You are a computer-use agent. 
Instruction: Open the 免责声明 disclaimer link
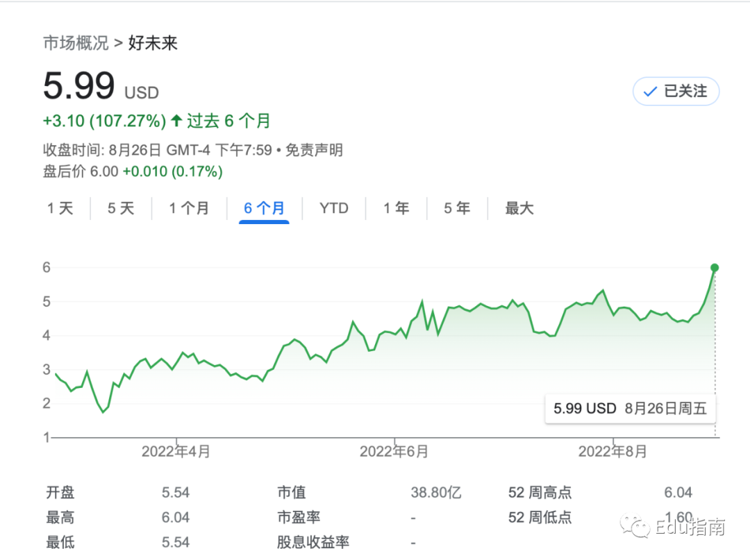[x=314, y=150]
